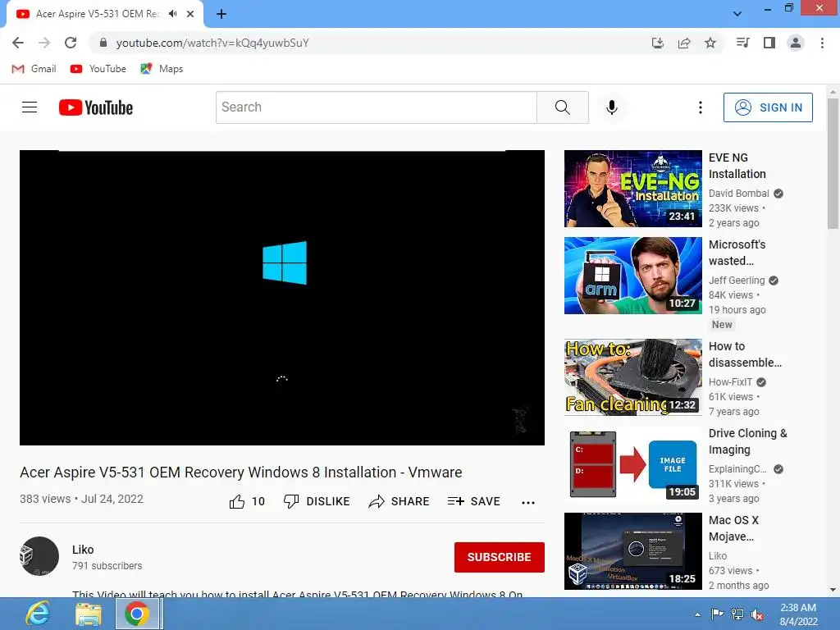
Task: Open YouTube settings three-dot menu
Action: pyautogui.click(x=701, y=107)
